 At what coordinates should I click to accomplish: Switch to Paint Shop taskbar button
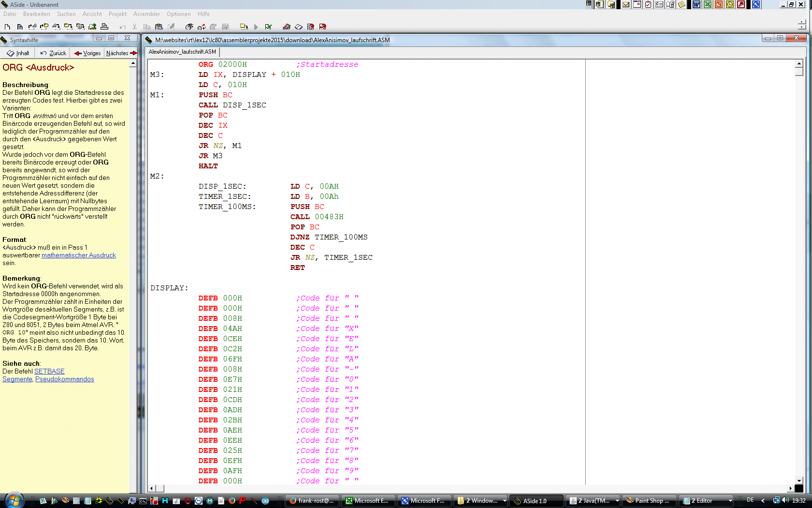(x=649, y=501)
